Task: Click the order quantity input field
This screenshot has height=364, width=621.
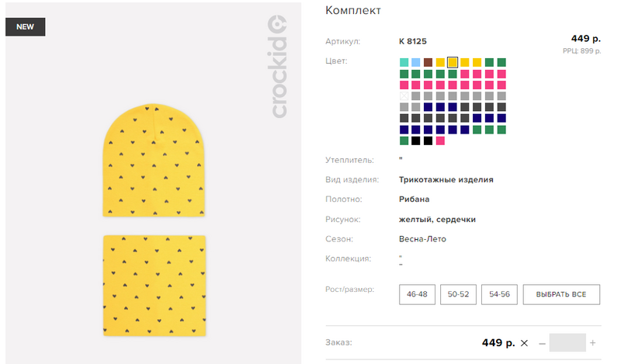Action: point(567,342)
